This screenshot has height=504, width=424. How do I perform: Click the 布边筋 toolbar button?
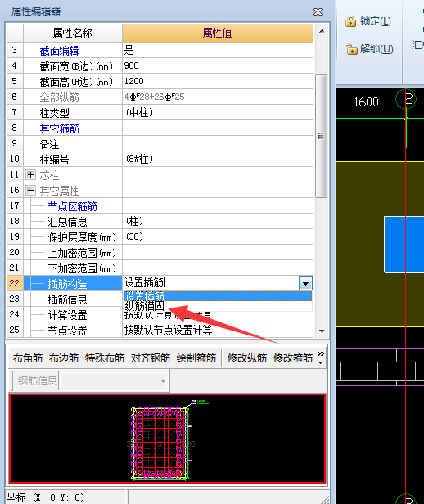(x=64, y=358)
